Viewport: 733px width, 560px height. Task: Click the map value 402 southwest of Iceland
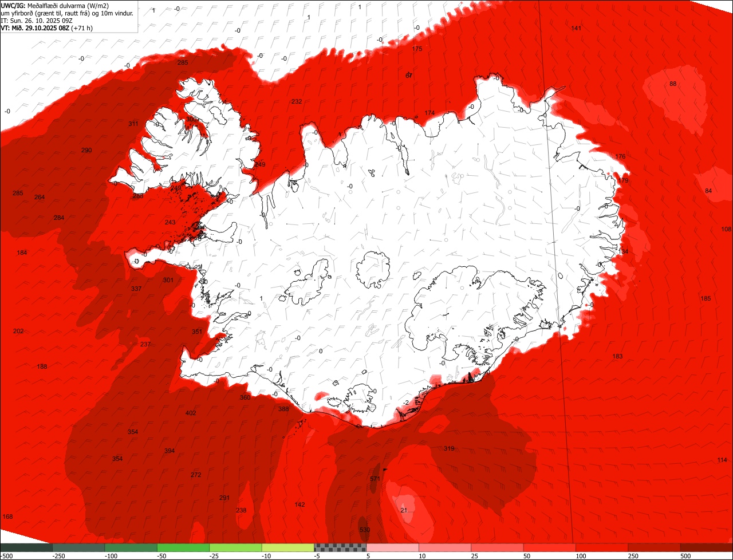point(191,413)
